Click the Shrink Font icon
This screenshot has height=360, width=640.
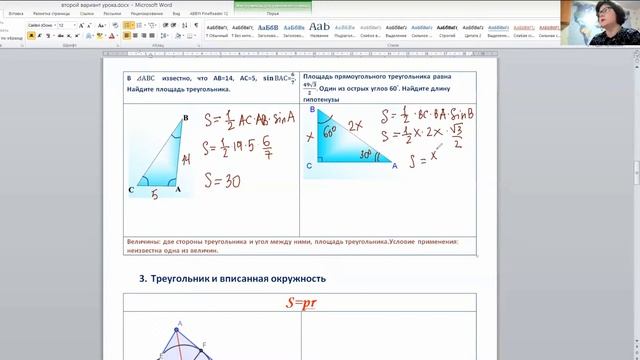(89, 25)
